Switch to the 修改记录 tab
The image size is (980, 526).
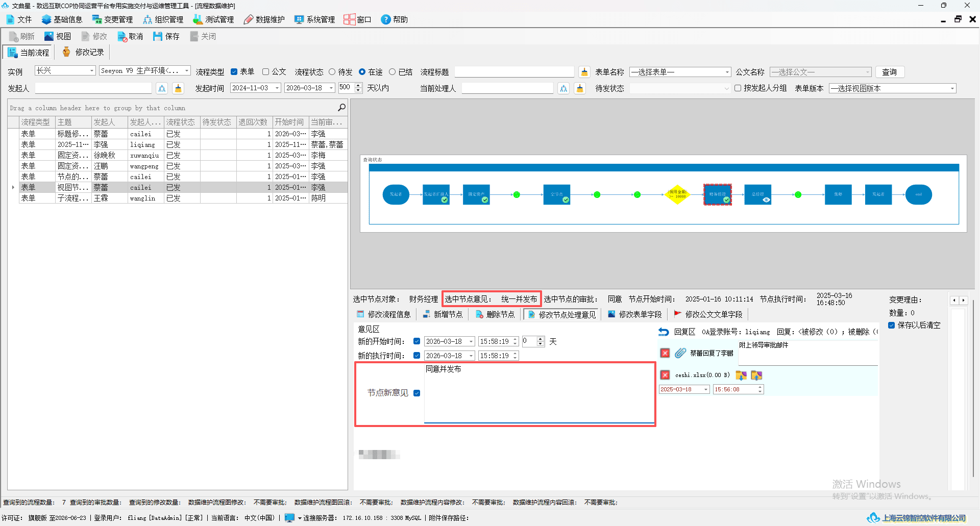pyautogui.click(x=83, y=52)
